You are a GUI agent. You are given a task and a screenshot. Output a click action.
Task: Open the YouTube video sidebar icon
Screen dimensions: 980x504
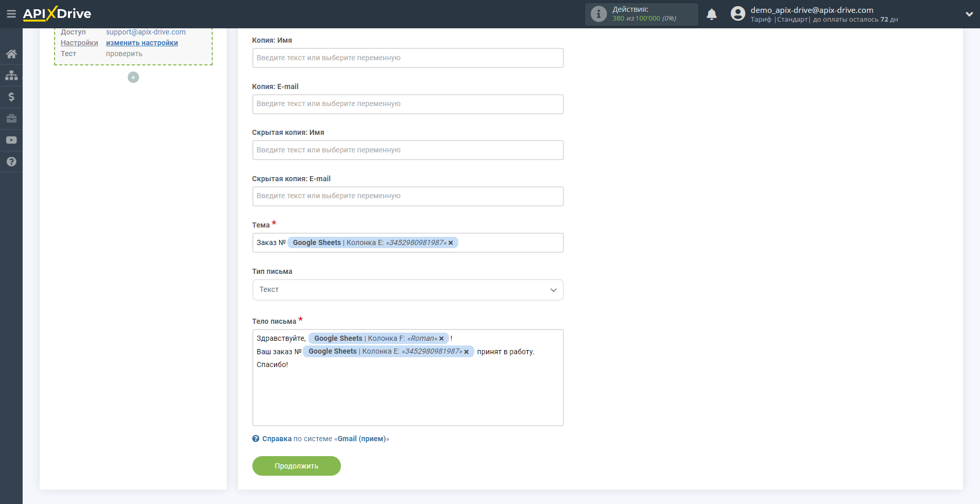coord(11,140)
